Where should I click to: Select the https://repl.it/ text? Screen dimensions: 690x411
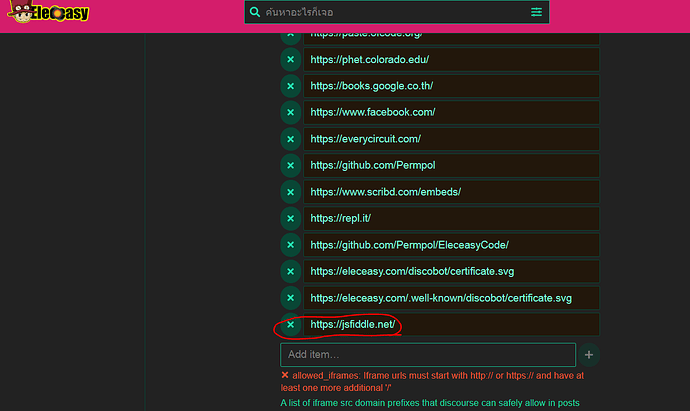point(341,219)
